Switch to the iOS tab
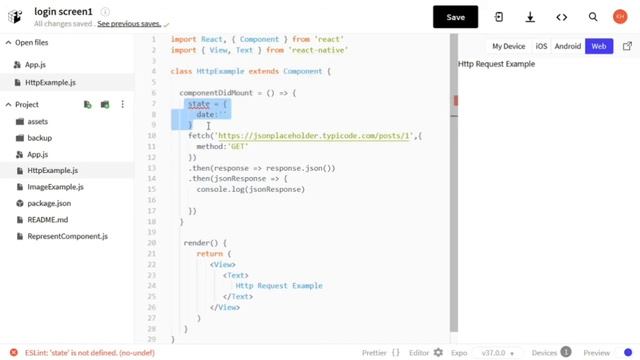 (x=541, y=46)
